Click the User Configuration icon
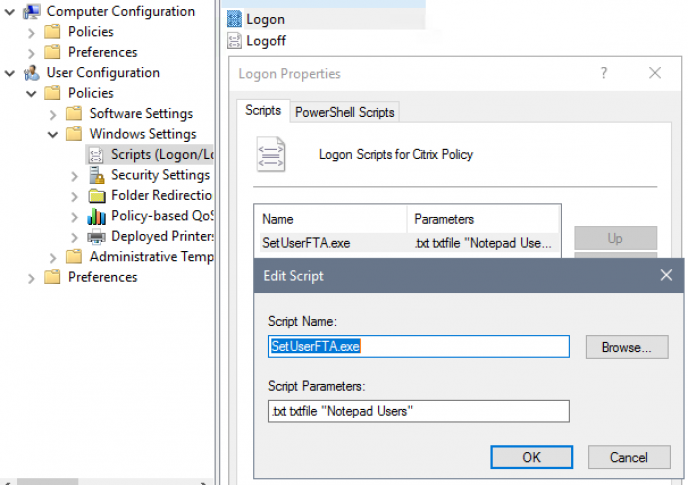688x485 pixels. click(31, 73)
